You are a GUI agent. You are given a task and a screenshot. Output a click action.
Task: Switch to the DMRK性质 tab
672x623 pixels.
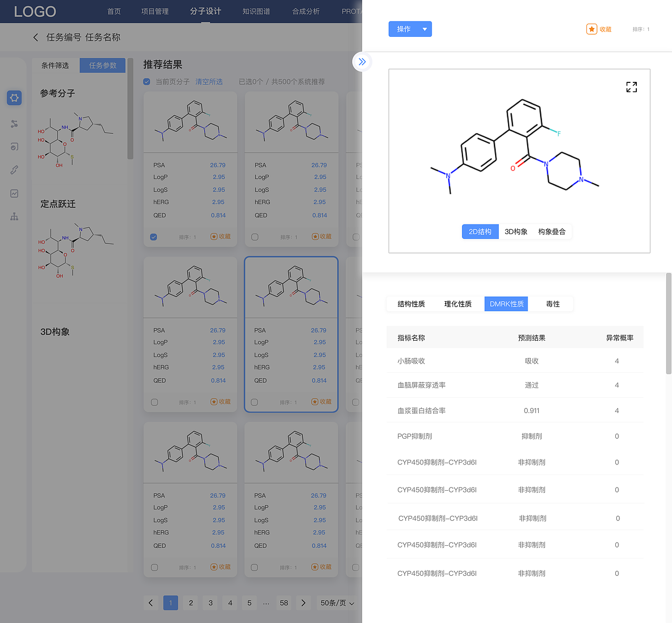[506, 304]
